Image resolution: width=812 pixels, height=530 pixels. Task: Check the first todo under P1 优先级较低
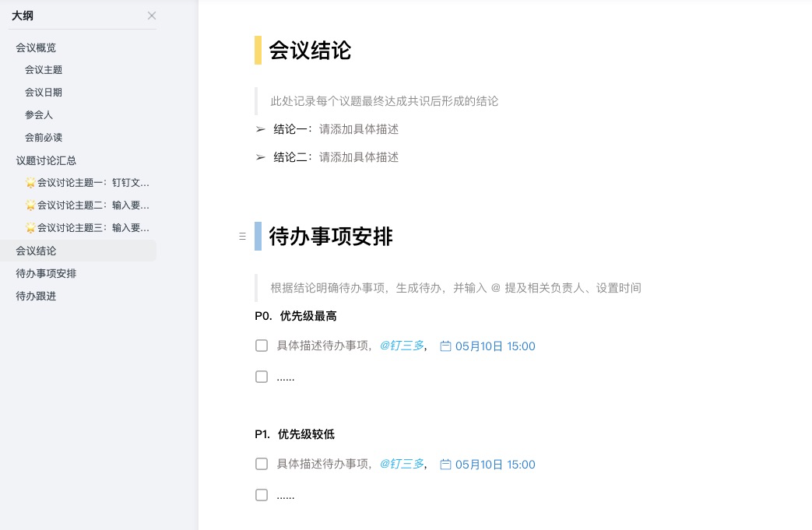click(x=262, y=464)
